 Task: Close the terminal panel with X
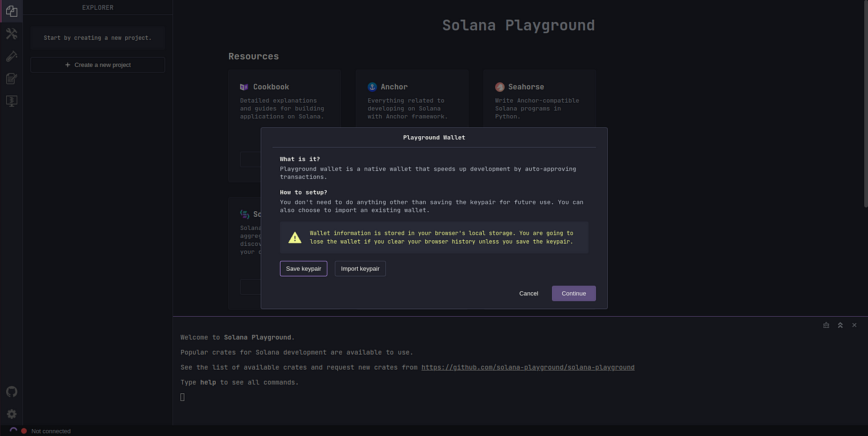click(854, 325)
